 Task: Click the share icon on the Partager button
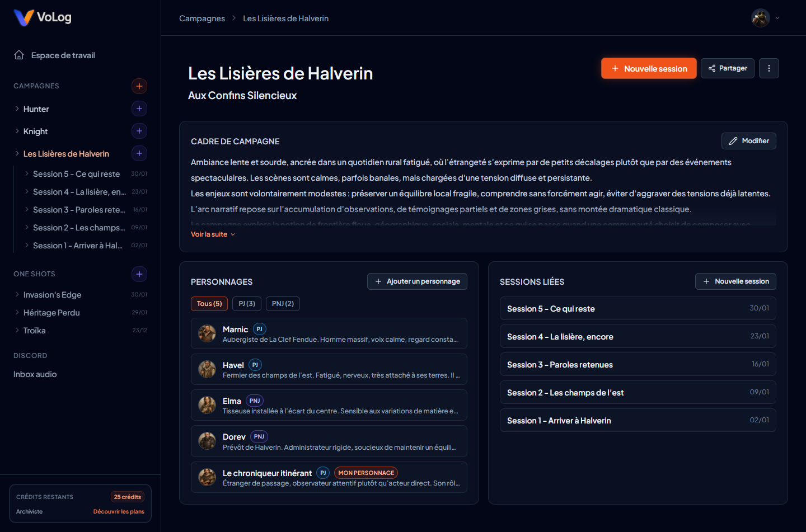tap(711, 68)
